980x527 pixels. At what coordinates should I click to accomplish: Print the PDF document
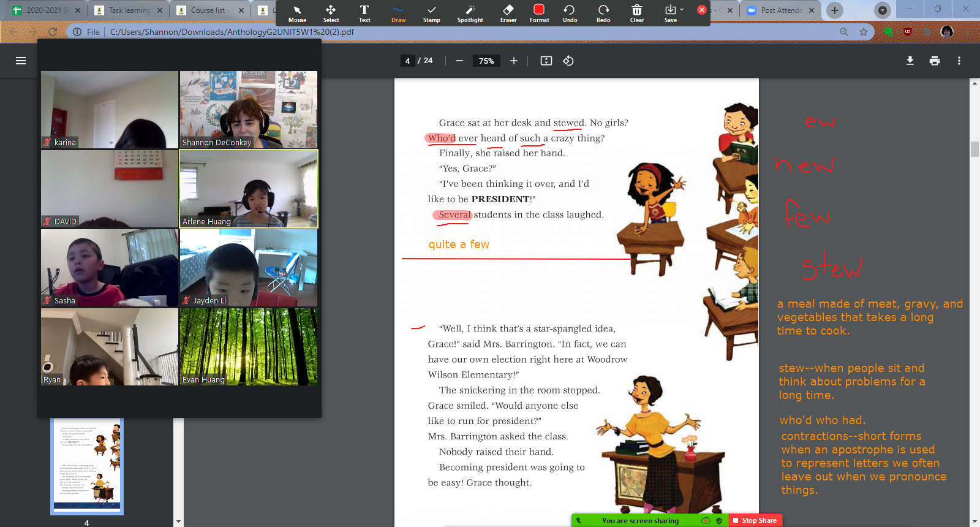click(x=935, y=61)
